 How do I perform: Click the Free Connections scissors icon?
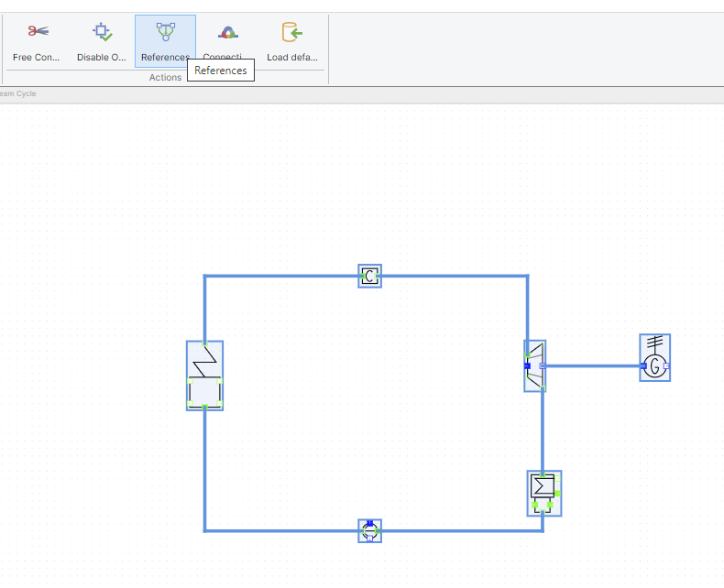tap(37, 33)
